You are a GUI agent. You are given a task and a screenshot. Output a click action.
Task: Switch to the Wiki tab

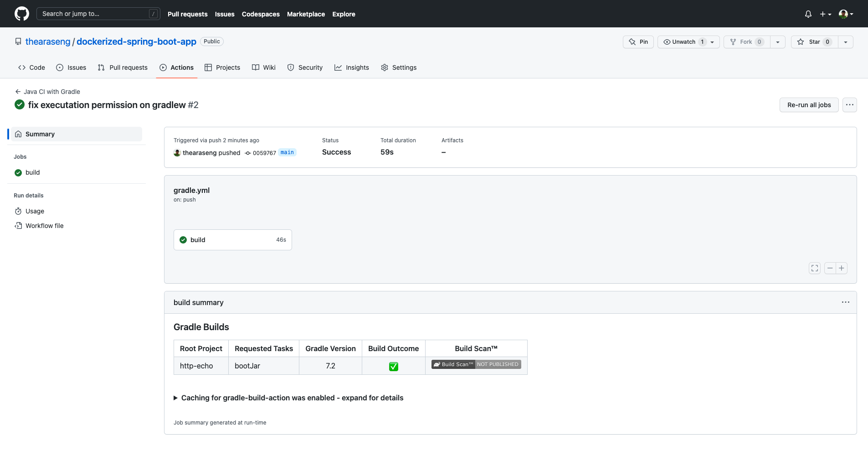(264, 67)
